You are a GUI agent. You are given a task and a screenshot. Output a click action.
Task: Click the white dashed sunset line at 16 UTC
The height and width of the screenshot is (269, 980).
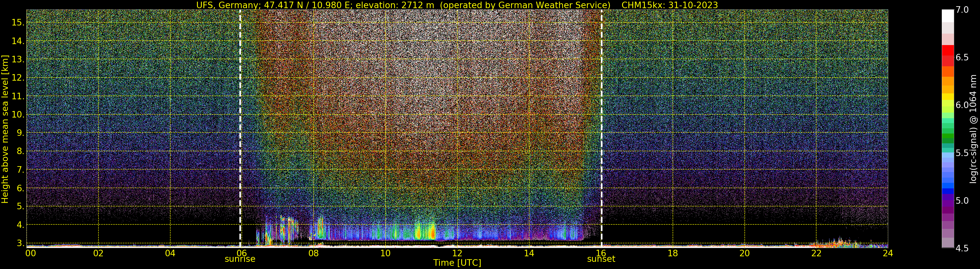pos(602,129)
